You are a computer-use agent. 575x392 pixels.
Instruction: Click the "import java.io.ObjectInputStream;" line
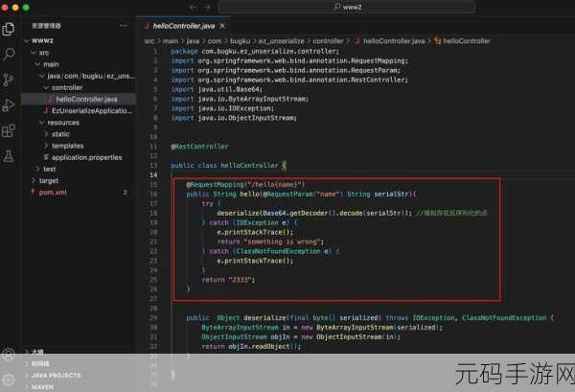tap(234, 118)
